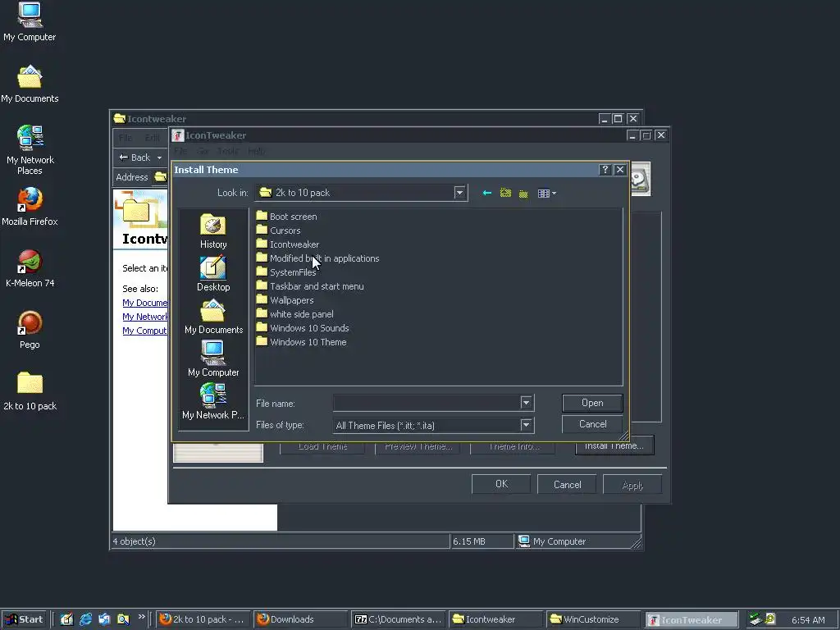
Task: Cancel the Install Theme dialog
Action: point(592,424)
